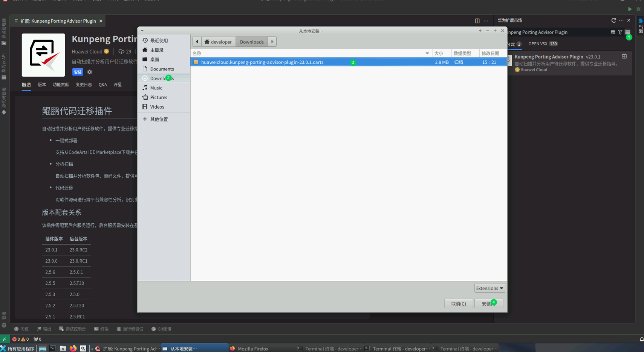Switch to the 变更日志 tab on the plugin page
Screen dimensions: 644x352
84,85
